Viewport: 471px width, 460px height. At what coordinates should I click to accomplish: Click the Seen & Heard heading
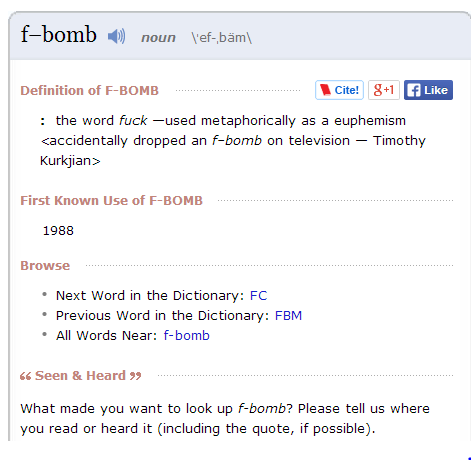[81, 376]
